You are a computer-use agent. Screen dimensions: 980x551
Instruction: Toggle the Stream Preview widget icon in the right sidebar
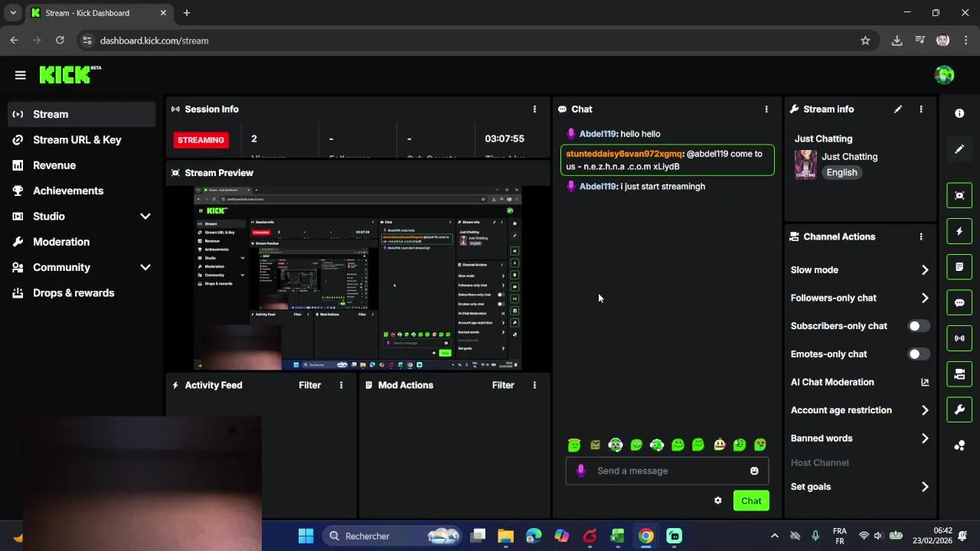click(x=959, y=195)
